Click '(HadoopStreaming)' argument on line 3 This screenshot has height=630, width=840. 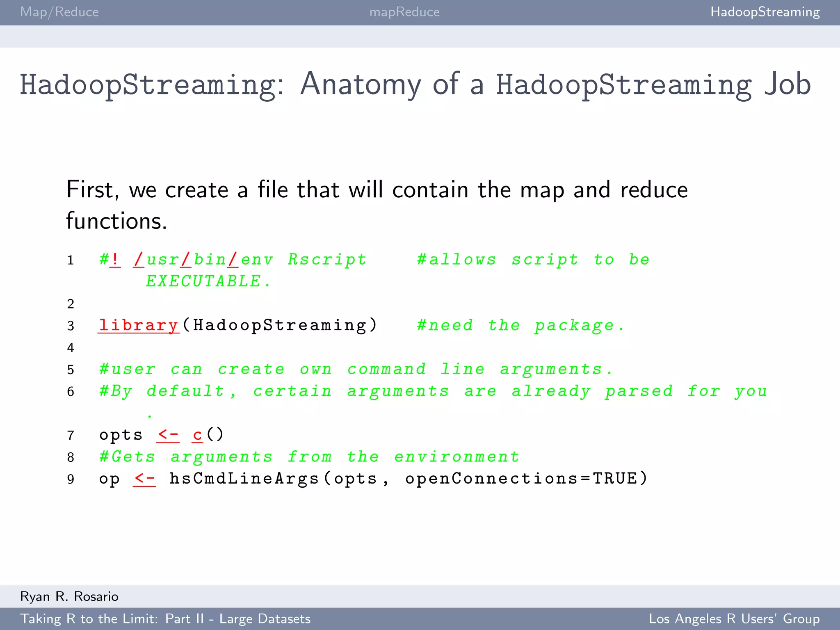(280, 325)
